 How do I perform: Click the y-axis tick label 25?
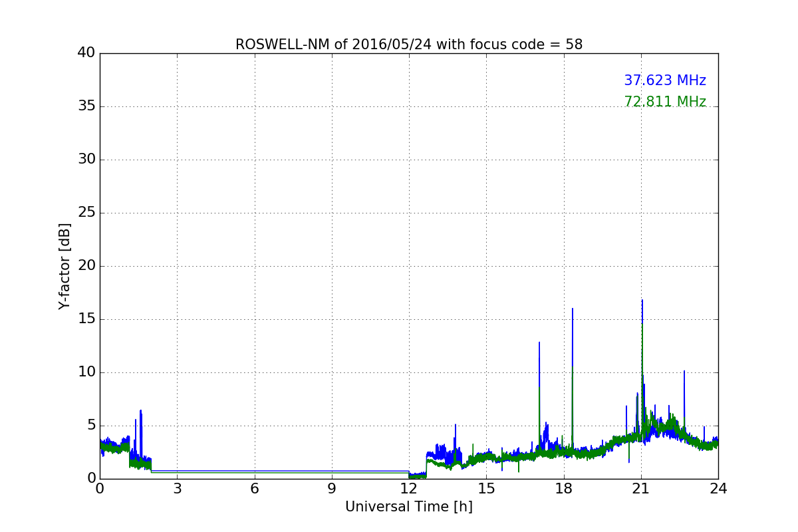pyautogui.click(x=86, y=213)
